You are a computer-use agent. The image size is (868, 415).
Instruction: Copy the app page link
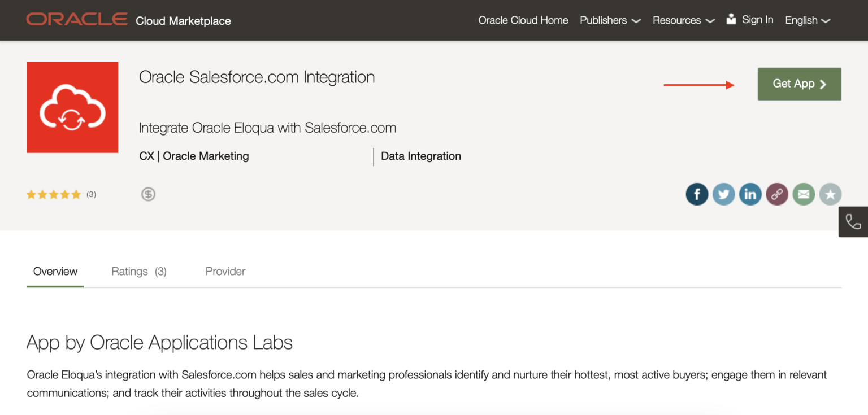coord(776,194)
